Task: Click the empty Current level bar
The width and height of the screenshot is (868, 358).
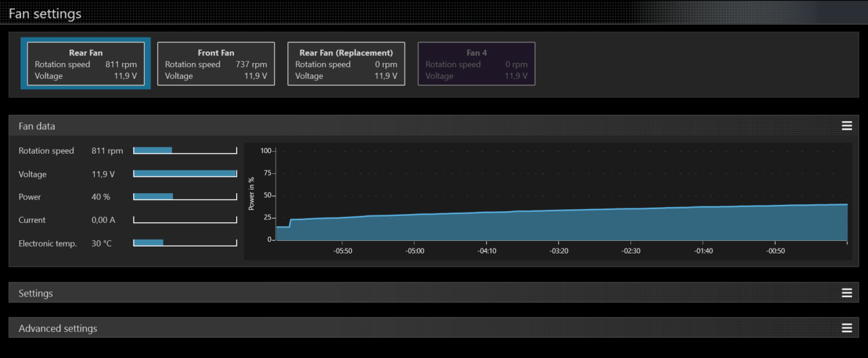Action: click(185, 220)
